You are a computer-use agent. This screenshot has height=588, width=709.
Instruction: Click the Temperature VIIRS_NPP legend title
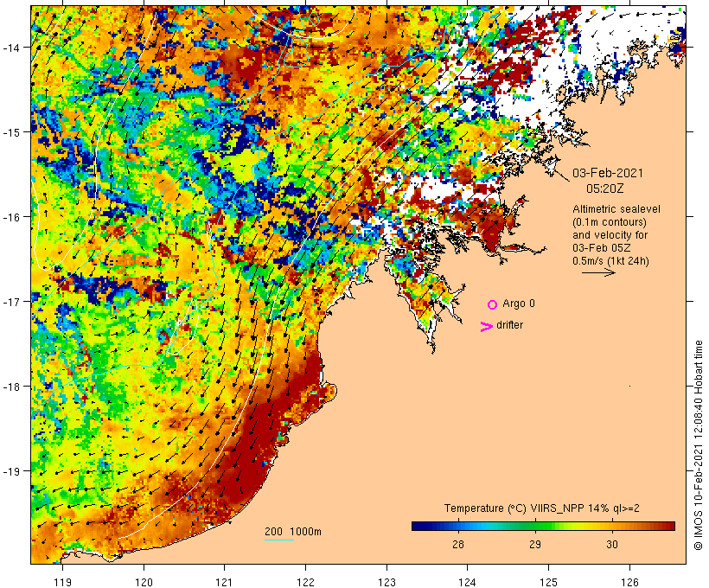click(542, 508)
